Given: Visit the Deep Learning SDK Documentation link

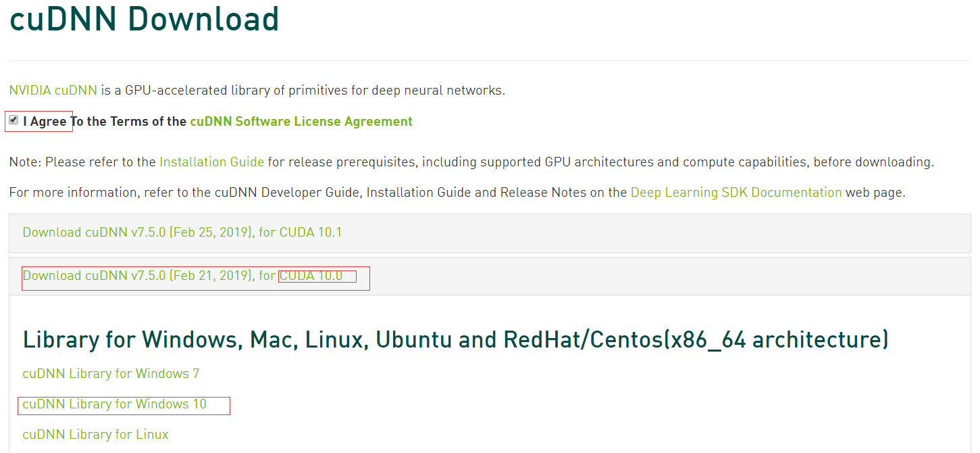Looking at the screenshot, I should tap(736, 193).
